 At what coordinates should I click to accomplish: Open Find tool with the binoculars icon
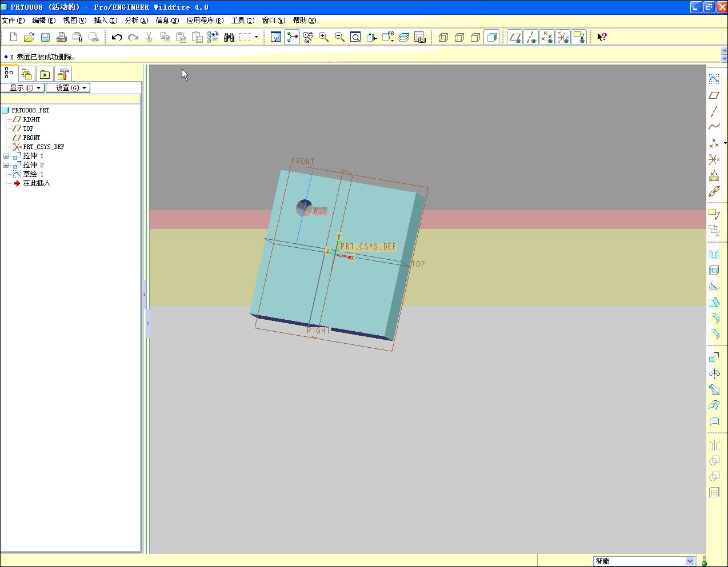point(229,37)
